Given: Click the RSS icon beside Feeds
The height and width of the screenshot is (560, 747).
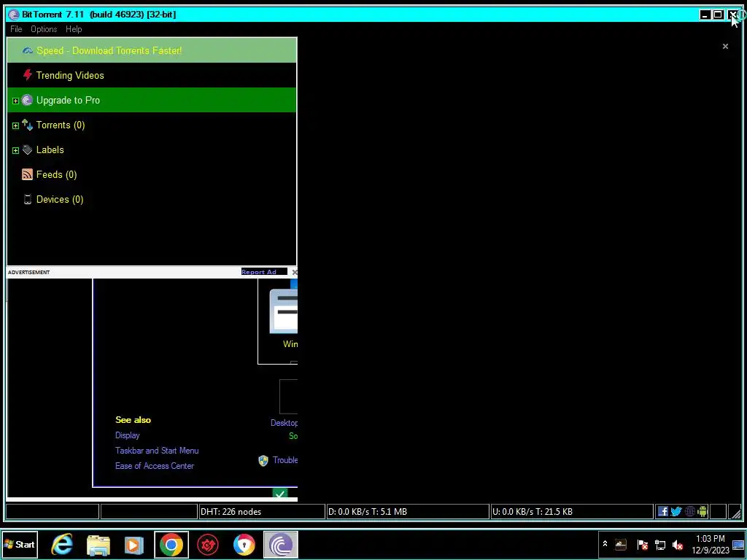Looking at the screenshot, I should click(28, 174).
